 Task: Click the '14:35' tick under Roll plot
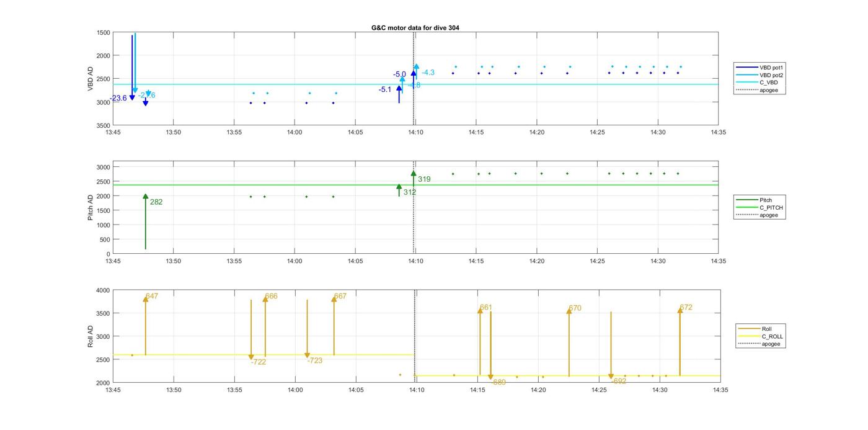720,390
